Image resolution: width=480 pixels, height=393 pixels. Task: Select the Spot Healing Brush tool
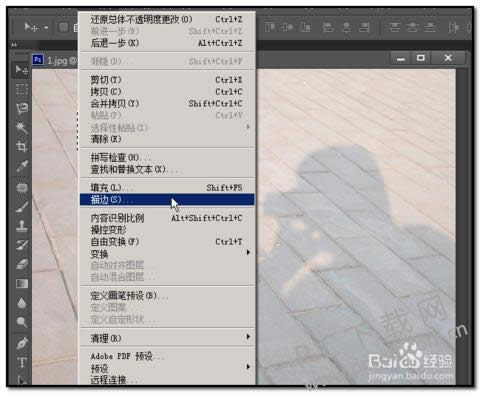pos(22,188)
